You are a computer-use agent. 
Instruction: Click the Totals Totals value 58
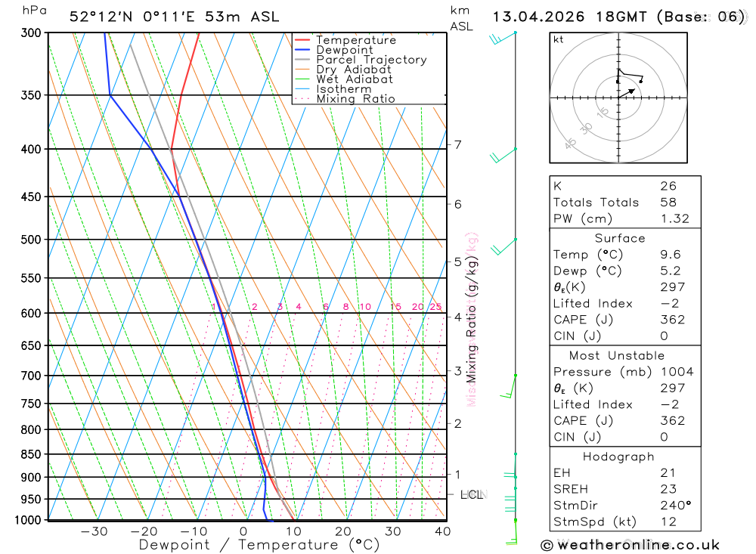tap(668, 203)
